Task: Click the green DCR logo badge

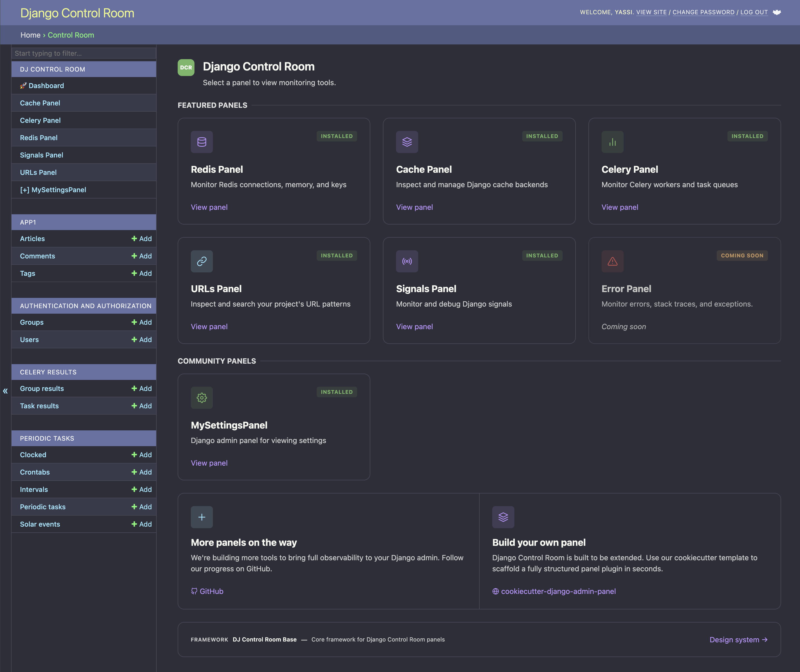Action: coord(186,68)
